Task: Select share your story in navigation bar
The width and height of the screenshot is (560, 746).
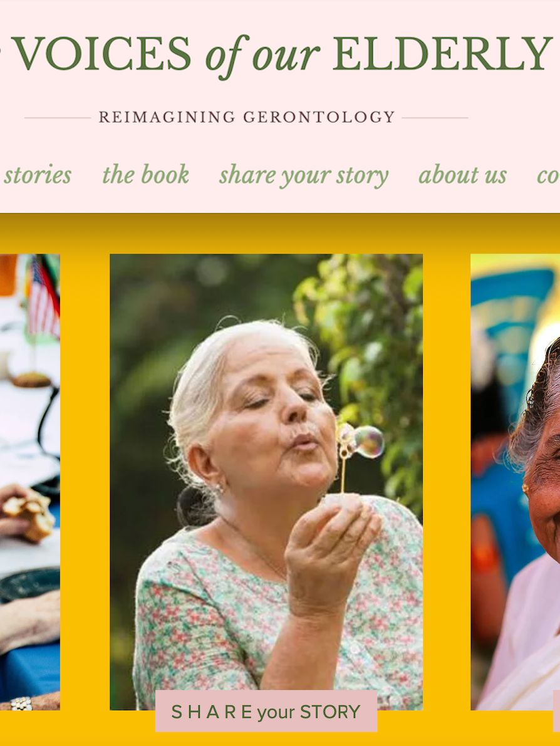Action: coord(304,175)
